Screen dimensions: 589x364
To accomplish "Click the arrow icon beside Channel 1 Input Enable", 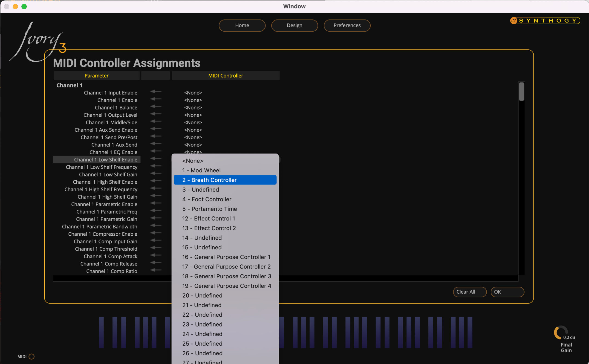I will click(156, 92).
